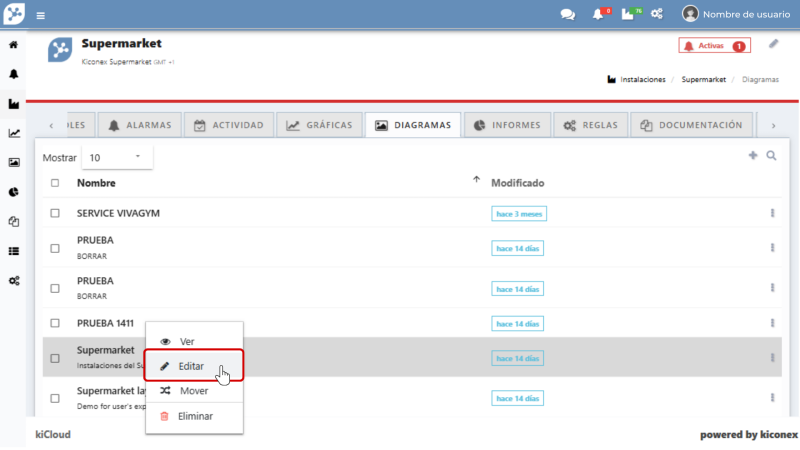
Task: Open the Mostrar 10 rows dropdown
Action: (116, 158)
